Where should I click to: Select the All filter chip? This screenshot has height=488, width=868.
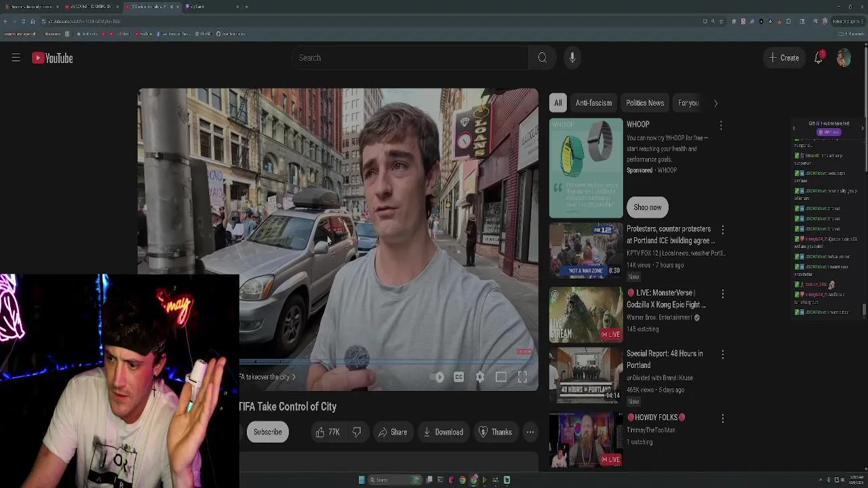pyautogui.click(x=557, y=103)
